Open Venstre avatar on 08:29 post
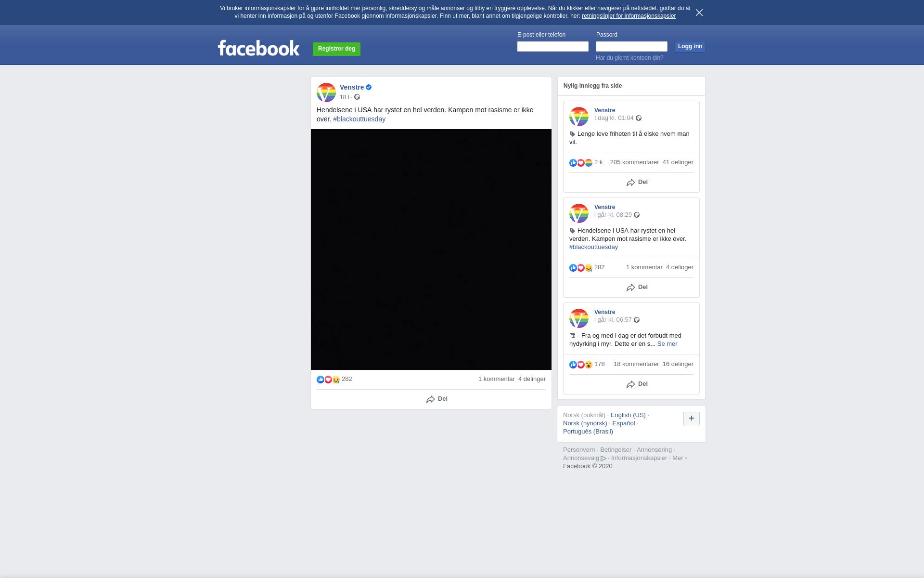 pos(579,213)
